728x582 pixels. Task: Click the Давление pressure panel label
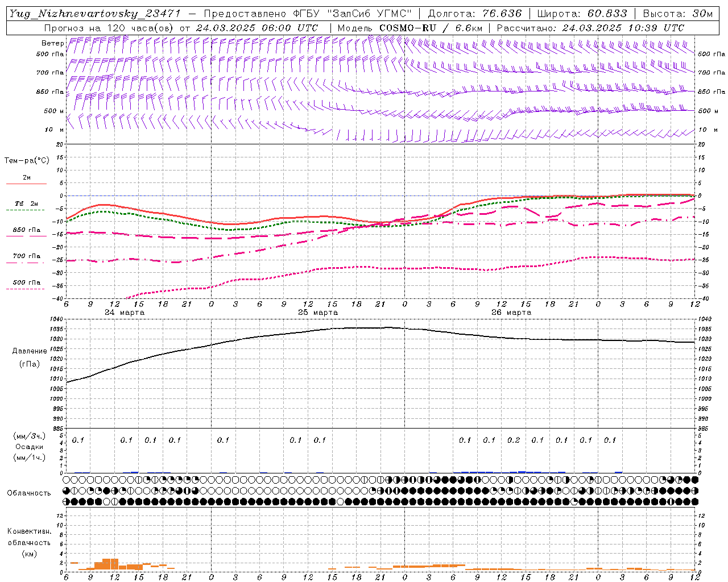pyautogui.click(x=30, y=351)
